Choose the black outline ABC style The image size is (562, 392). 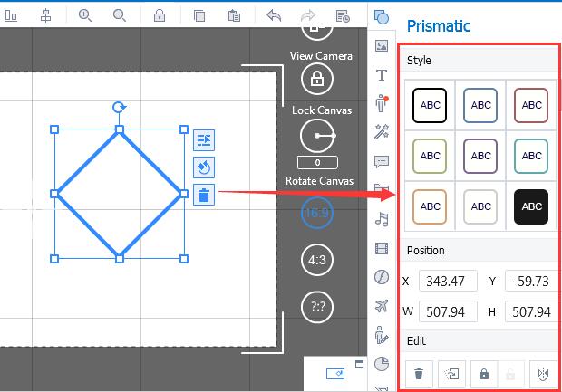430,105
